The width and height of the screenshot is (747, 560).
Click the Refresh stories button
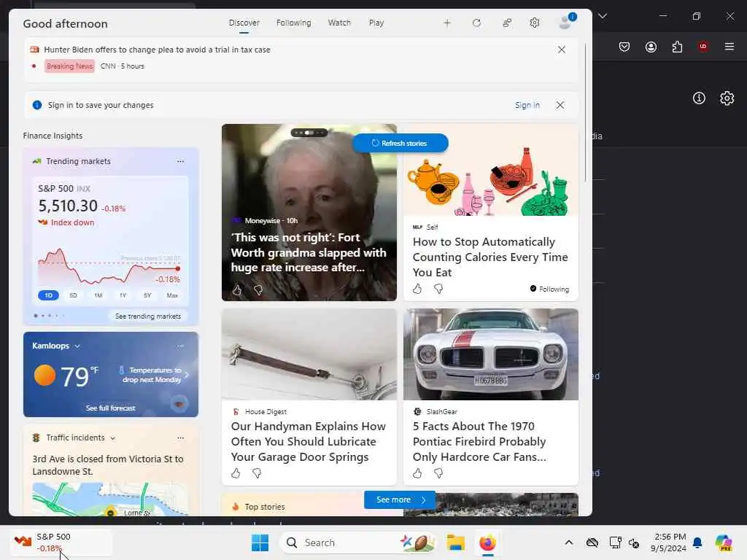[x=400, y=143]
